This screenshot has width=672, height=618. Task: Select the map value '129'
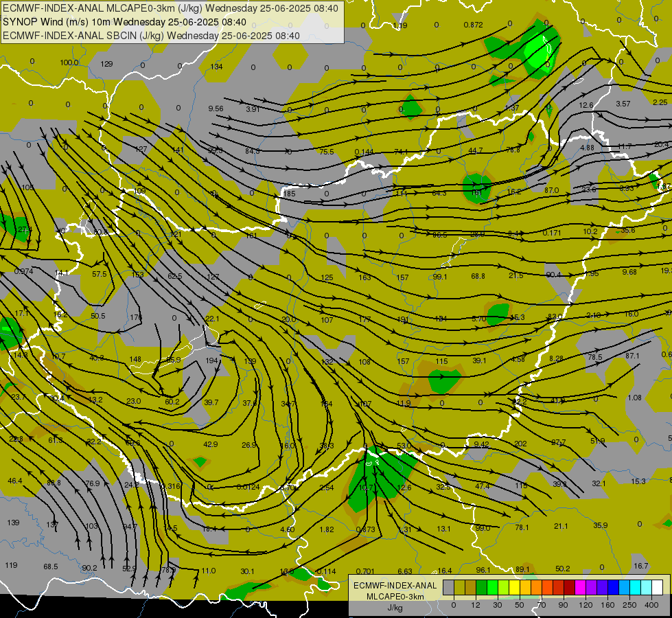pos(106,64)
